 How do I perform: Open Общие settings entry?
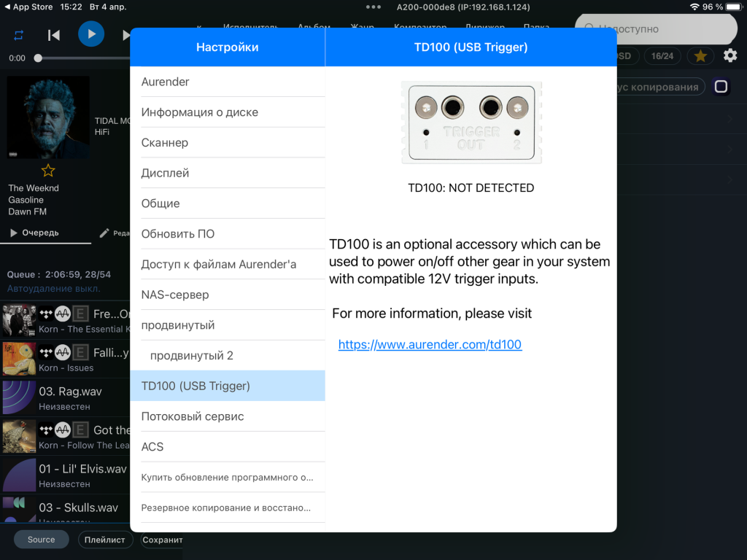[228, 204]
